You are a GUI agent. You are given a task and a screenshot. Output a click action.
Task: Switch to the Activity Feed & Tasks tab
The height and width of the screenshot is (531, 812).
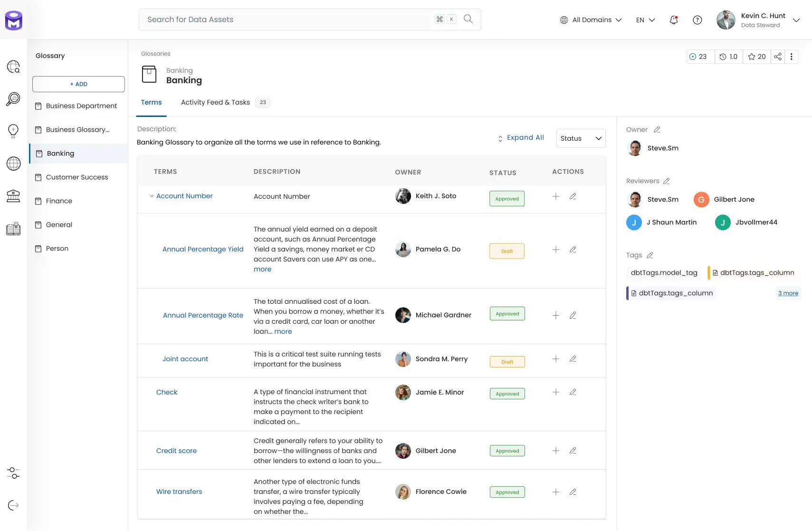coord(215,102)
